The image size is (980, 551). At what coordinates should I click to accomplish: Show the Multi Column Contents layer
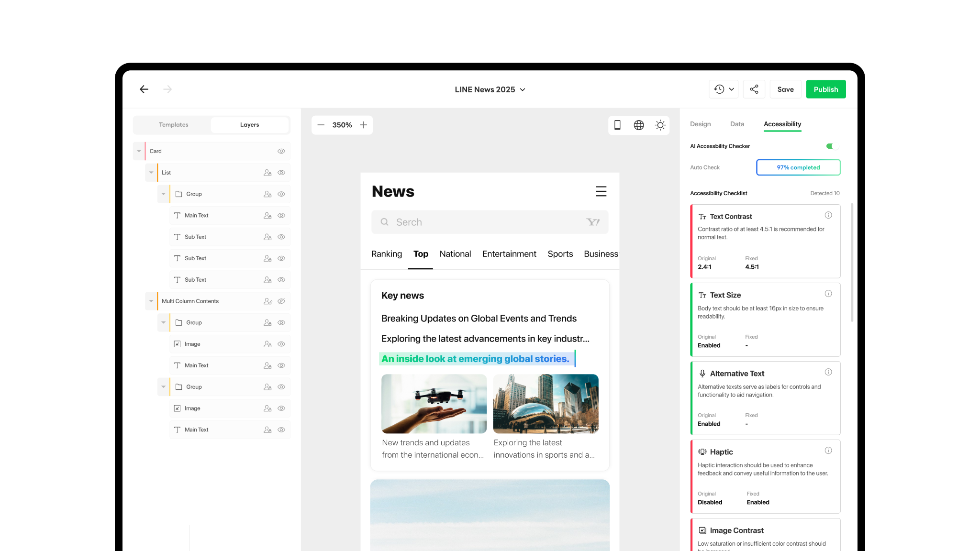[x=281, y=301]
